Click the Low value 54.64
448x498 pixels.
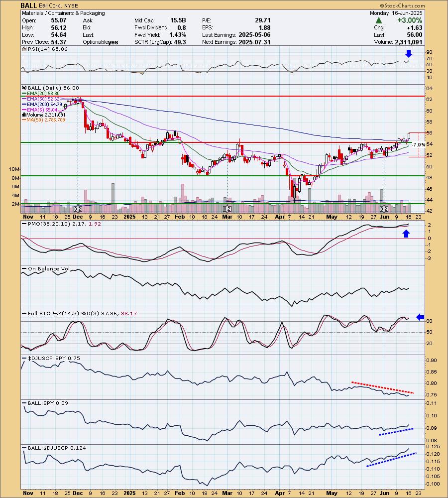(59, 35)
